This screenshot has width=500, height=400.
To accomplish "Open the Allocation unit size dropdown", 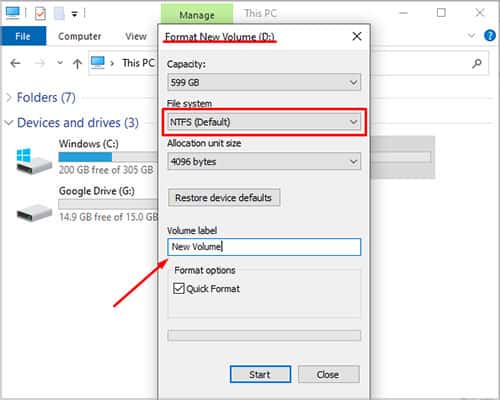I will coord(264,162).
